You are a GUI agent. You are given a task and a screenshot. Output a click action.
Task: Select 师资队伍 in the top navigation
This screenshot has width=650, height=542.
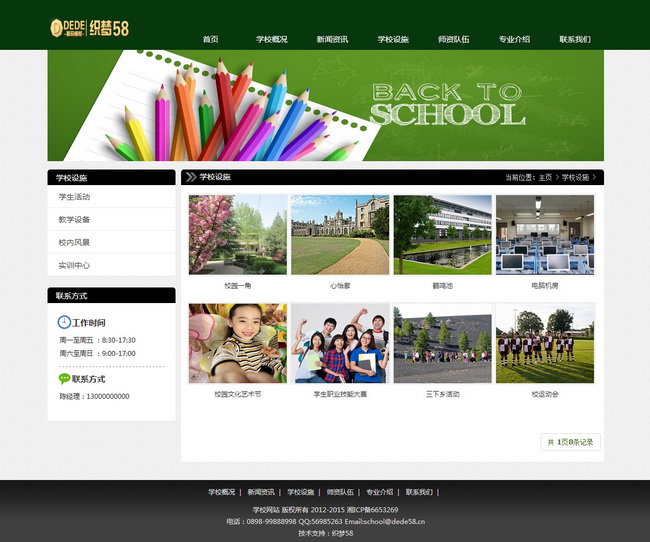click(x=453, y=39)
